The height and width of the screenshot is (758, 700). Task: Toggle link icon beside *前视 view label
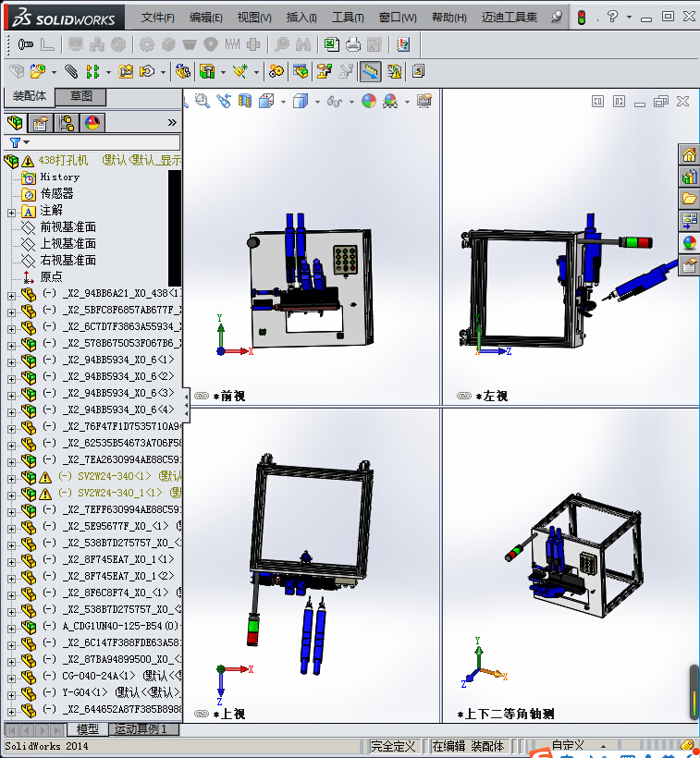coord(201,396)
